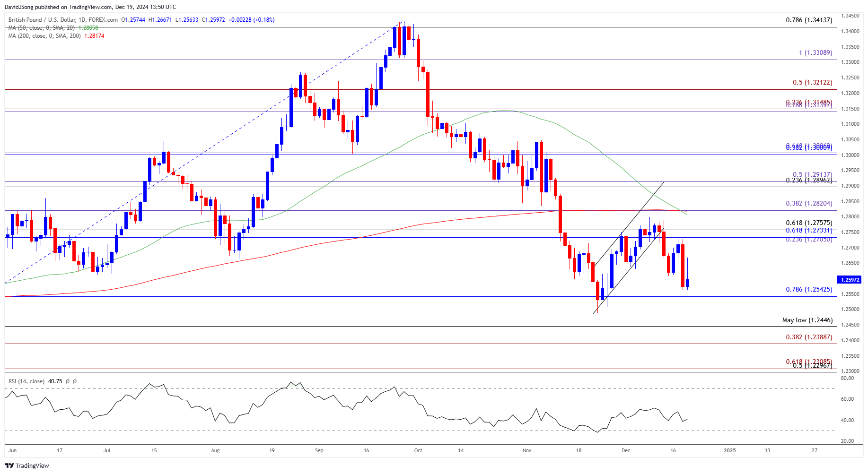Viewport: 868px width, 474px height.
Task: Click the 0.786 (1.34137) Fibonacci label
Action: coord(809,20)
